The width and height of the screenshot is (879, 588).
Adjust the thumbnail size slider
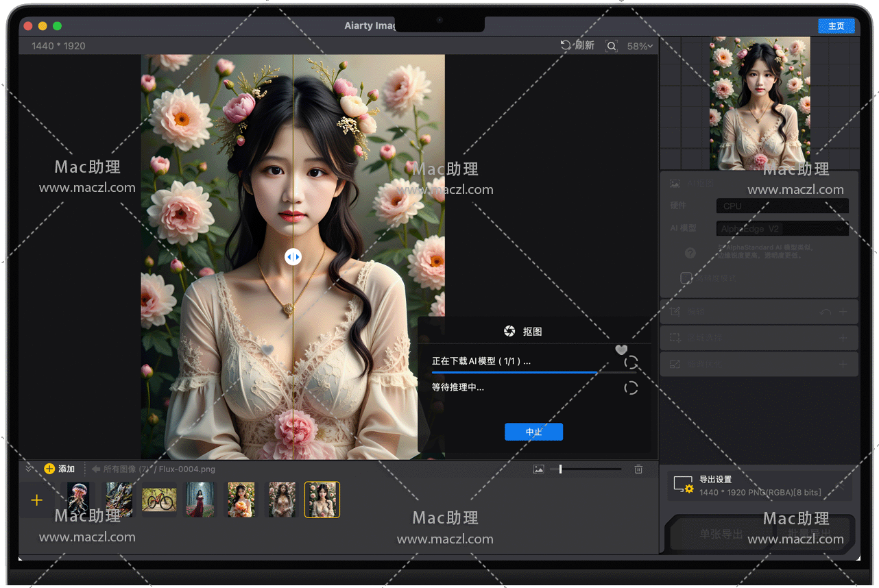click(x=560, y=469)
